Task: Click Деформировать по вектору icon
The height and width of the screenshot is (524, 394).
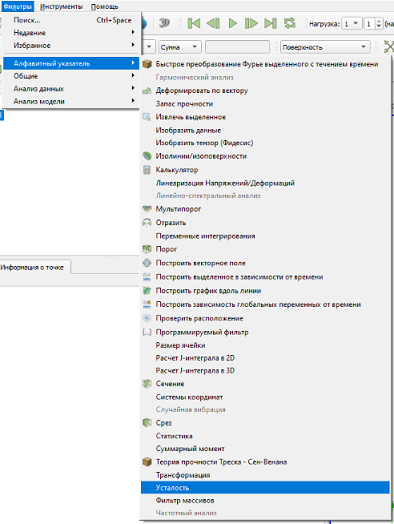Action: click(147, 91)
